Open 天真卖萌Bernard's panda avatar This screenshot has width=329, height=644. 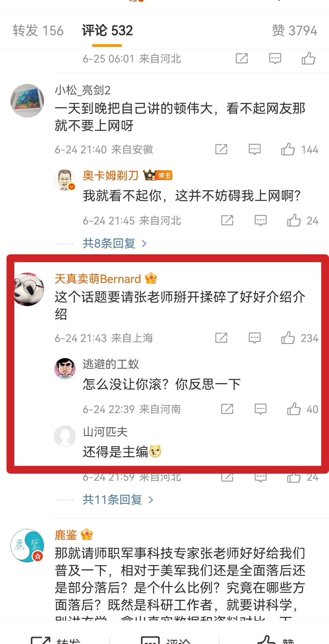tap(29, 289)
